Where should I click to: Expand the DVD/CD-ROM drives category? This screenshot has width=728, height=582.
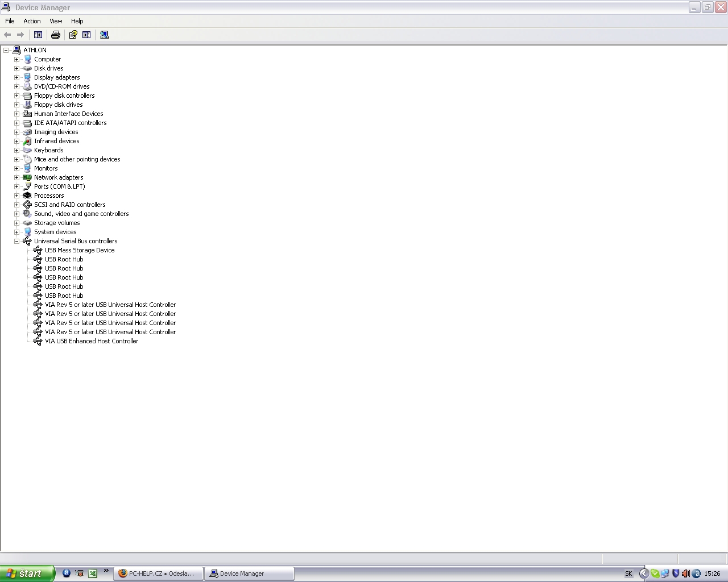[17, 86]
